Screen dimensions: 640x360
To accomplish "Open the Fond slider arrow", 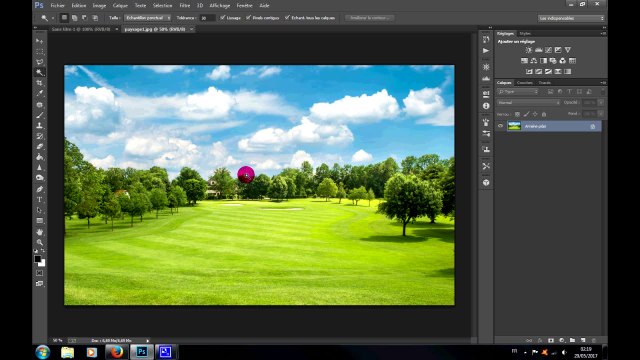I will tap(601, 114).
